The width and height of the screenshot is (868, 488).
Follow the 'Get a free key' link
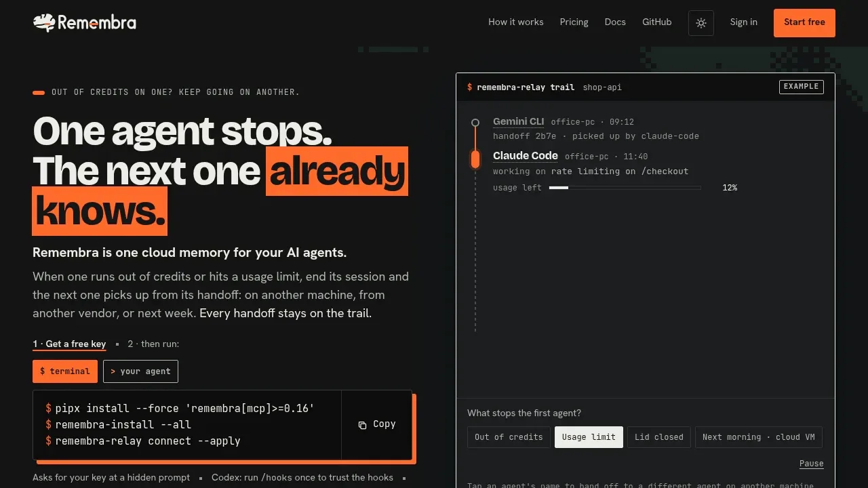[69, 344]
